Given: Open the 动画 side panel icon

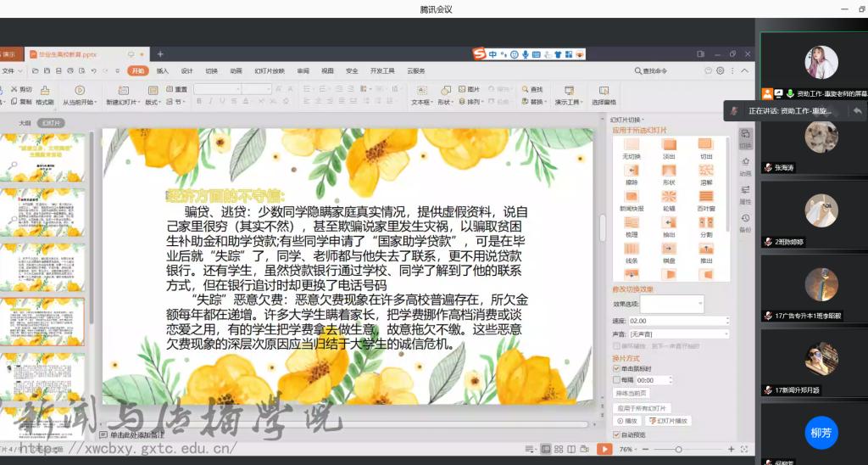Looking at the screenshot, I should click(745, 165).
